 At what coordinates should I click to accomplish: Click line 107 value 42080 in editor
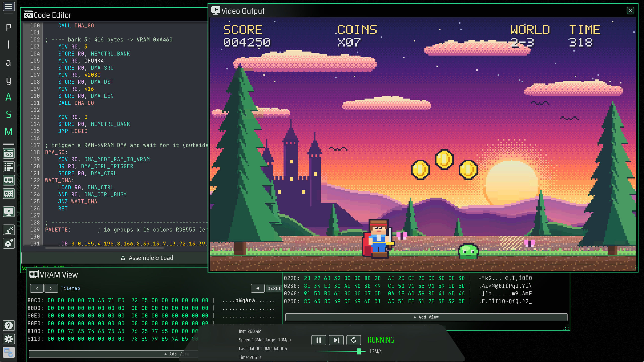click(x=92, y=75)
